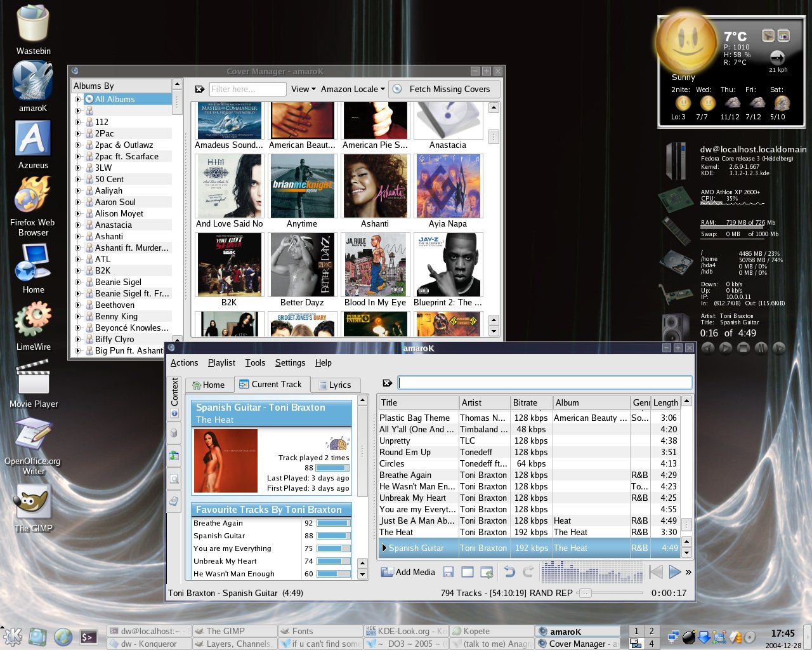812x650 pixels.
Task: Expand the Aaliyah artist node
Action: click(78, 190)
